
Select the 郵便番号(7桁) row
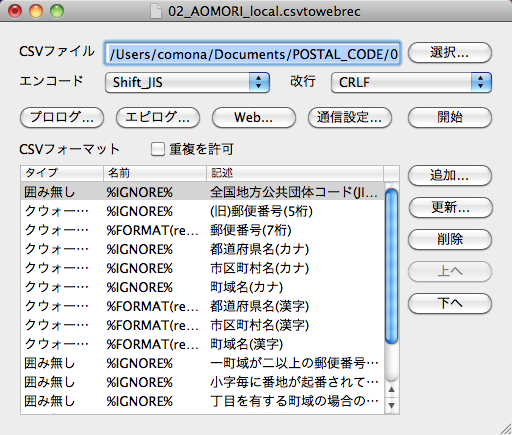pos(202,230)
